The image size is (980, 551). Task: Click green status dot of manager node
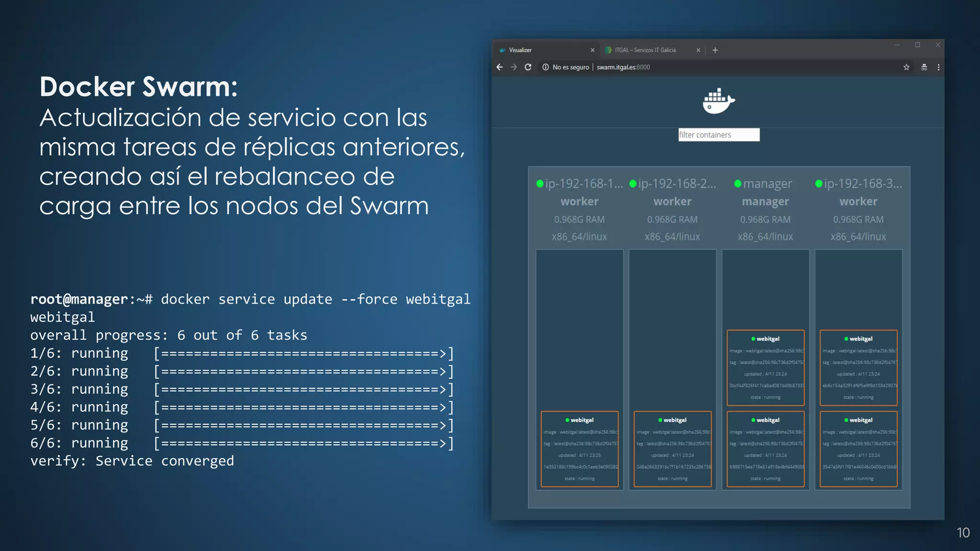tap(737, 184)
